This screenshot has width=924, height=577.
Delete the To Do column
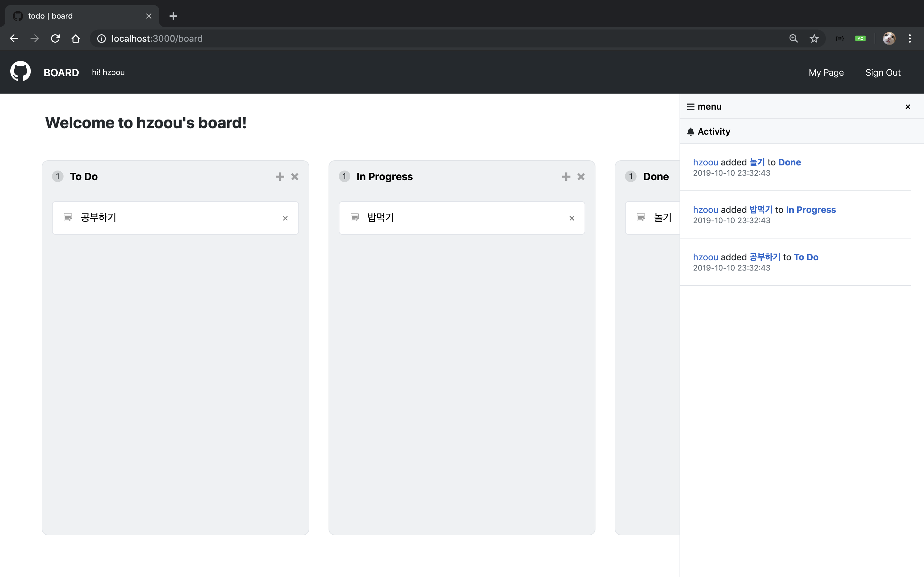(295, 177)
